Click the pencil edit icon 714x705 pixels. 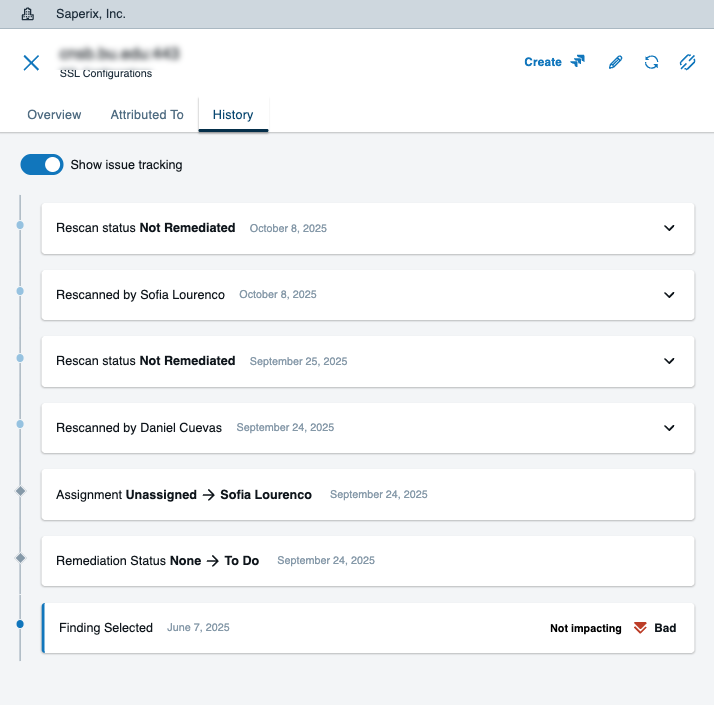coord(615,62)
